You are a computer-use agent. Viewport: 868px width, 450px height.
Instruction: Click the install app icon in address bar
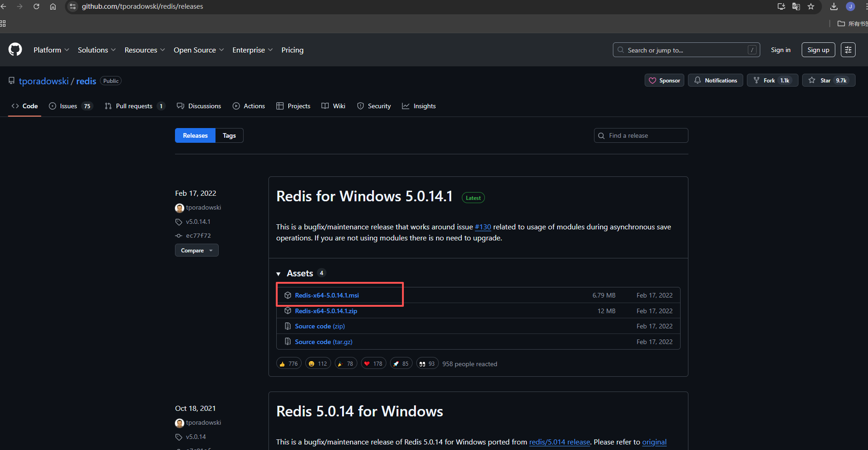pos(781,6)
